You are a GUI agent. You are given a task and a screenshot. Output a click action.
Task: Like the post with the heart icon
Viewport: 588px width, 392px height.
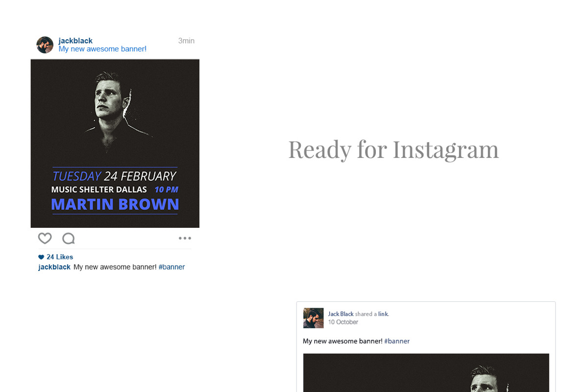45,239
